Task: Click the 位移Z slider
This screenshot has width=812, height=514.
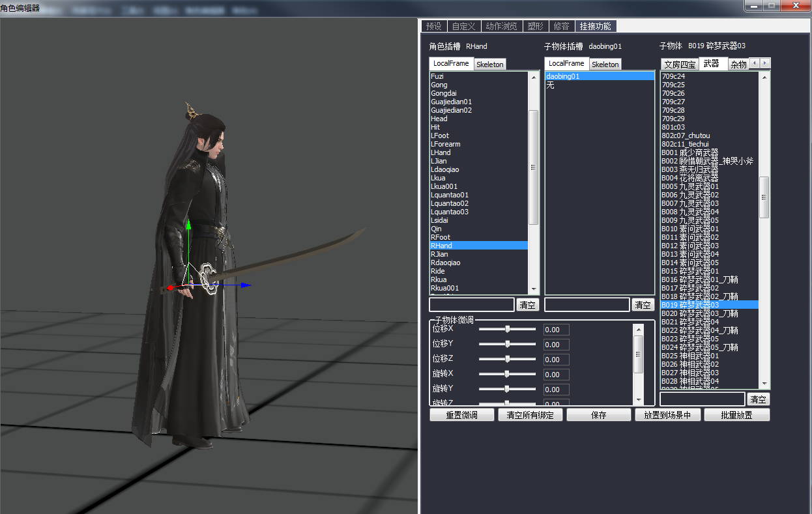Action: coord(508,359)
